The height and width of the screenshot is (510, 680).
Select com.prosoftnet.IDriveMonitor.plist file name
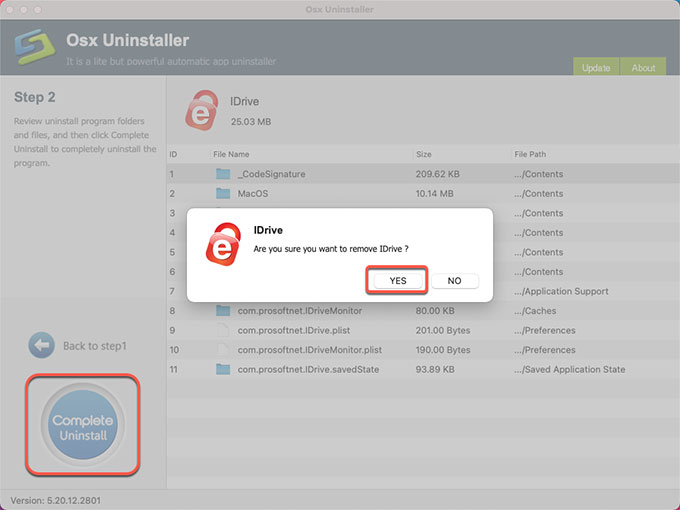(x=310, y=350)
